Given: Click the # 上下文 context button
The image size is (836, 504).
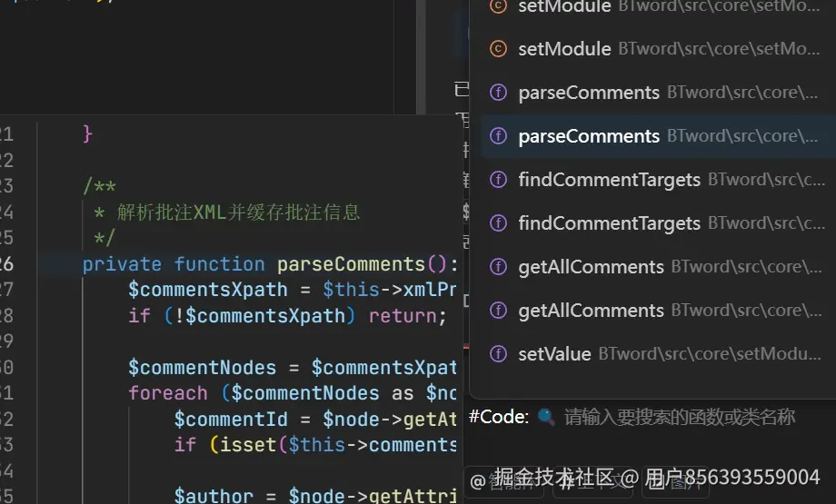Looking at the screenshot, I should pyautogui.click(x=592, y=480).
